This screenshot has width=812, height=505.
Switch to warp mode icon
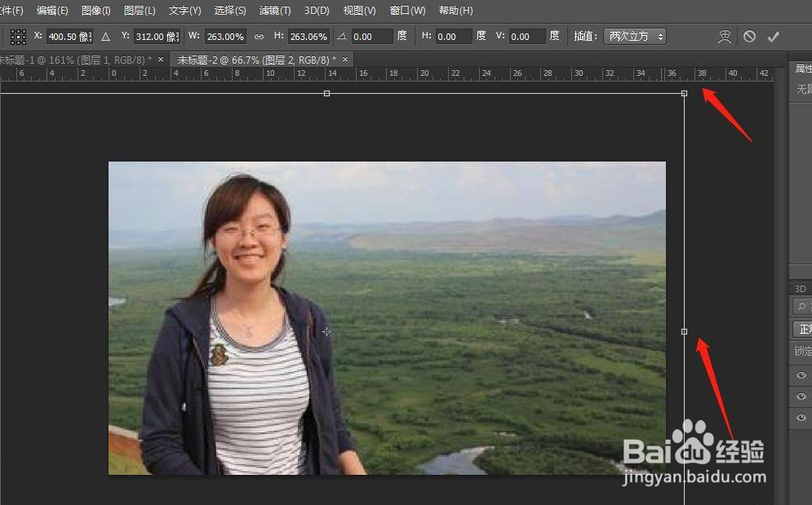click(725, 36)
